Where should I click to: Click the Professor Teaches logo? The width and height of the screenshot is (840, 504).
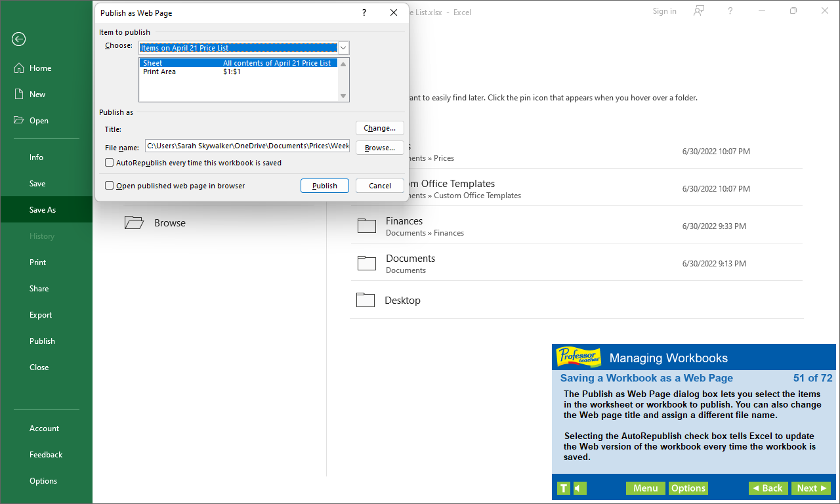[578, 357]
